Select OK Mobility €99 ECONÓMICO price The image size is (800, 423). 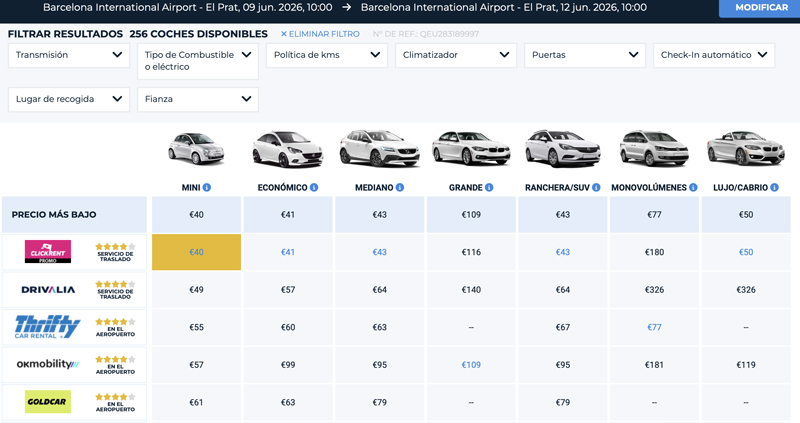288,365
